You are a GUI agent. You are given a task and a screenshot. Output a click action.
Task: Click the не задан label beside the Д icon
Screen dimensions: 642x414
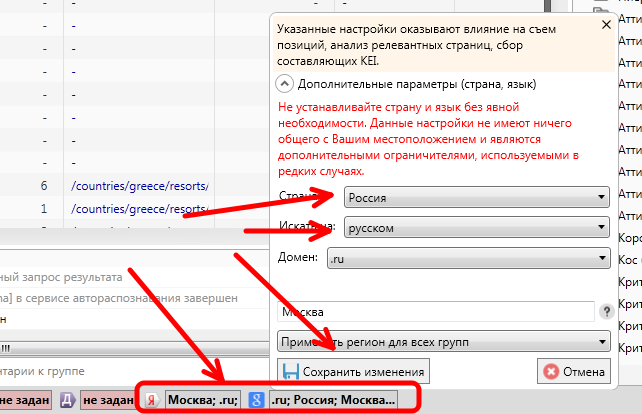108,400
